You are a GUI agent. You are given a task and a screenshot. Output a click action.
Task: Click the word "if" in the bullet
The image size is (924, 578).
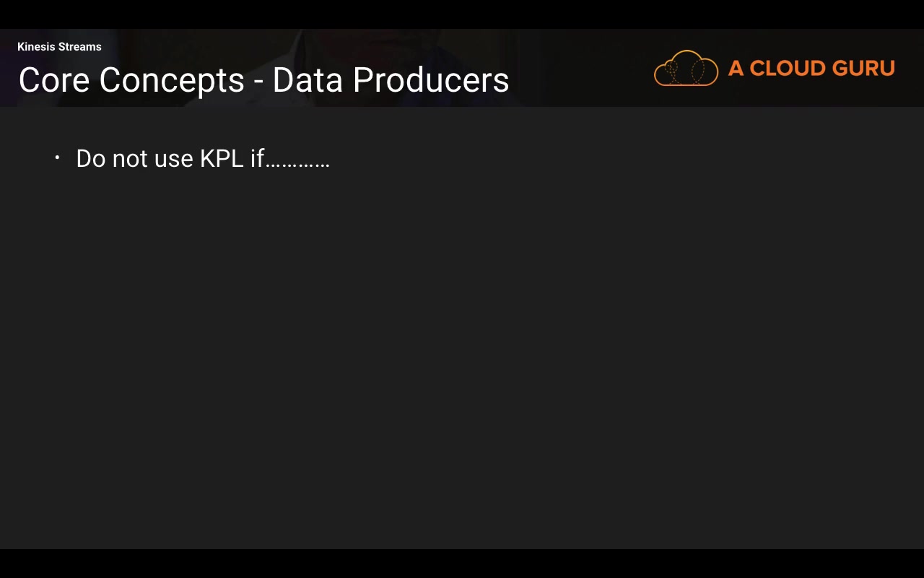(x=257, y=159)
